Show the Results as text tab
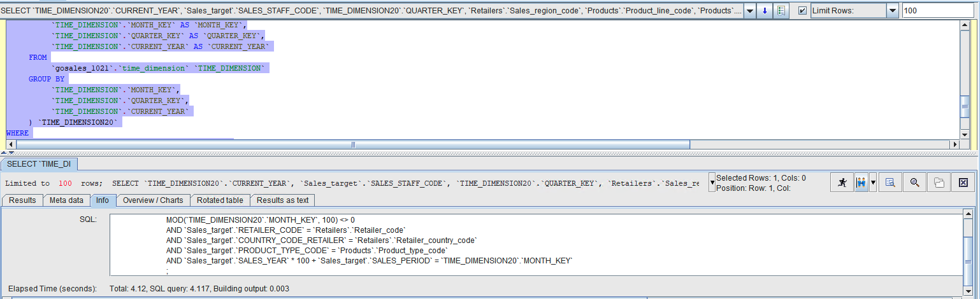The height and width of the screenshot is (299, 980). pyautogui.click(x=282, y=200)
